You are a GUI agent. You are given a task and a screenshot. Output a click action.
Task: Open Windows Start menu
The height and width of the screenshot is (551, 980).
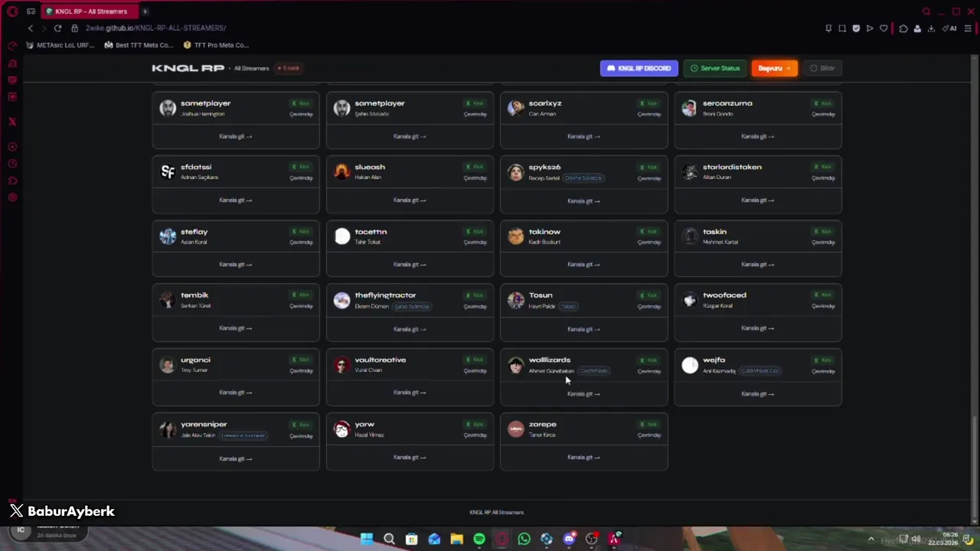pos(367,539)
